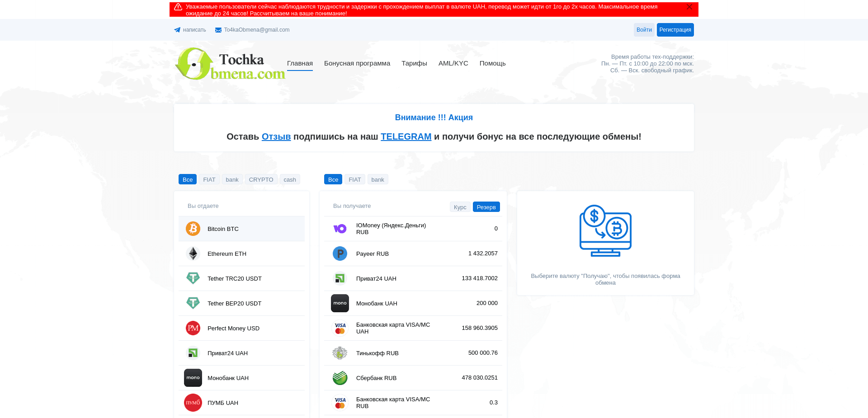Click the Регистрация button
The image size is (868, 418).
coord(675,30)
